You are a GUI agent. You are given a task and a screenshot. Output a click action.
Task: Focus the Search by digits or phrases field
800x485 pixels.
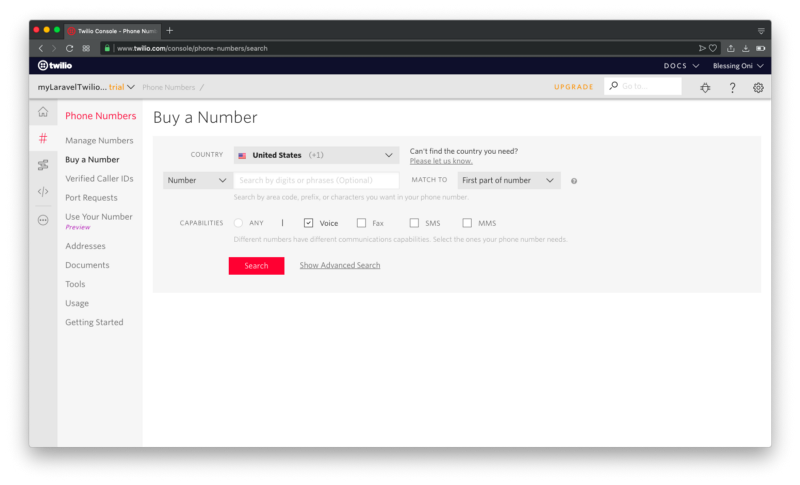point(316,181)
